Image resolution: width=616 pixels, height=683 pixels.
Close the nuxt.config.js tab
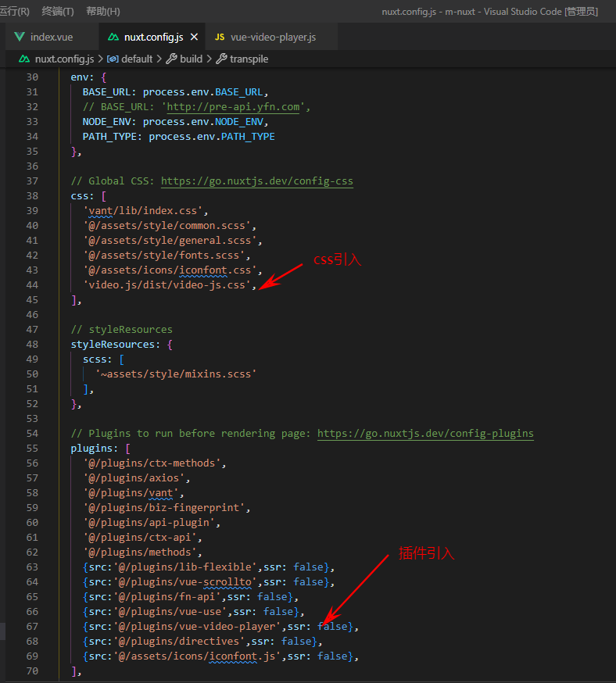195,37
